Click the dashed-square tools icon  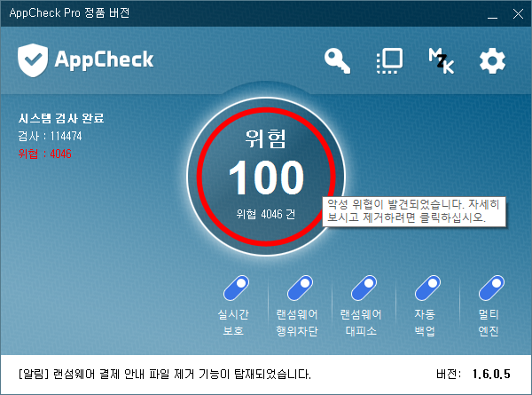(x=389, y=60)
